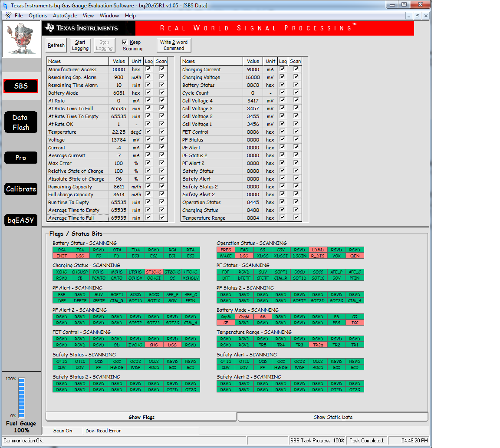Open the Options menu

pos(38,16)
